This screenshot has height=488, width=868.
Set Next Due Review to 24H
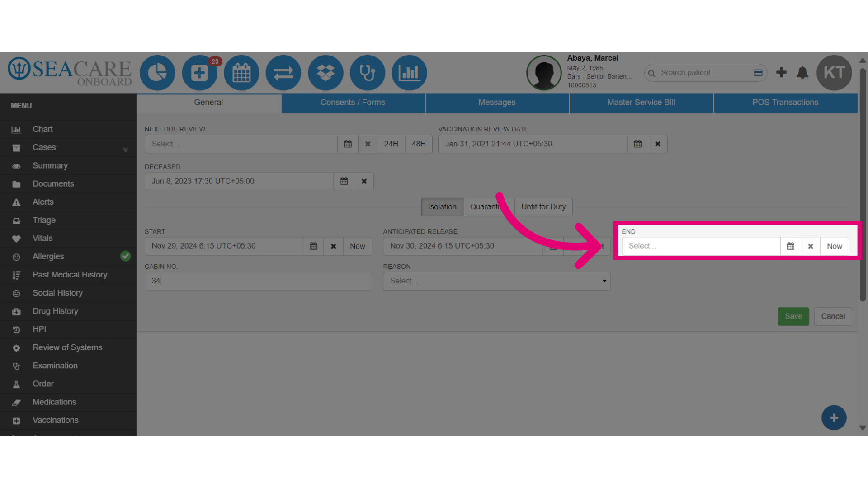click(x=391, y=144)
